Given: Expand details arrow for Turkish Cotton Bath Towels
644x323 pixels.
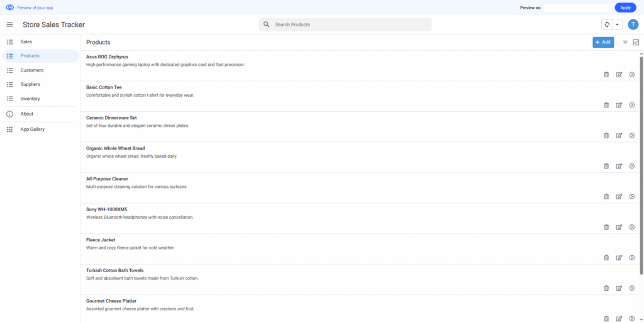Looking at the screenshot, I should (631, 288).
